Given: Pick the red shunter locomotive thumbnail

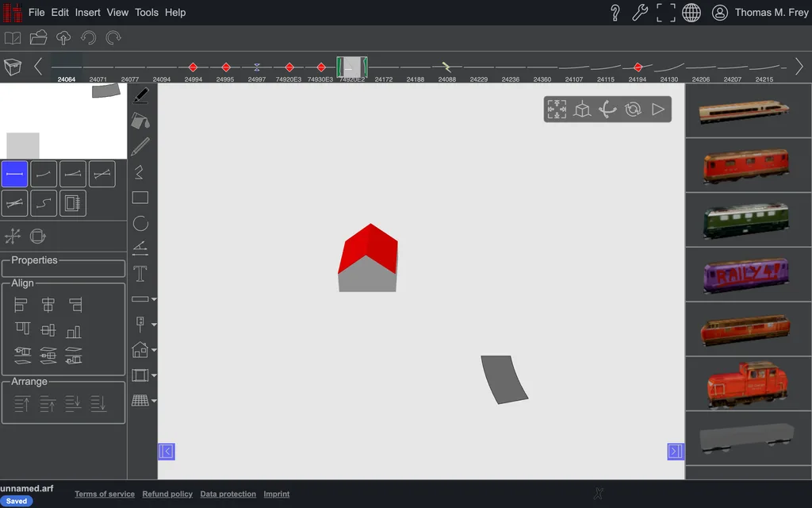Looking at the screenshot, I should click(x=747, y=384).
